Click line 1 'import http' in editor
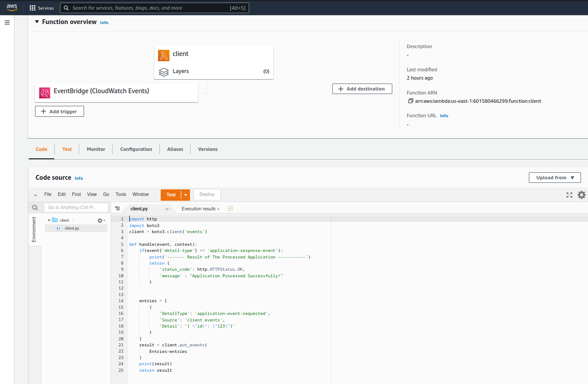The height and width of the screenshot is (384, 588). [x=143, y=219]
